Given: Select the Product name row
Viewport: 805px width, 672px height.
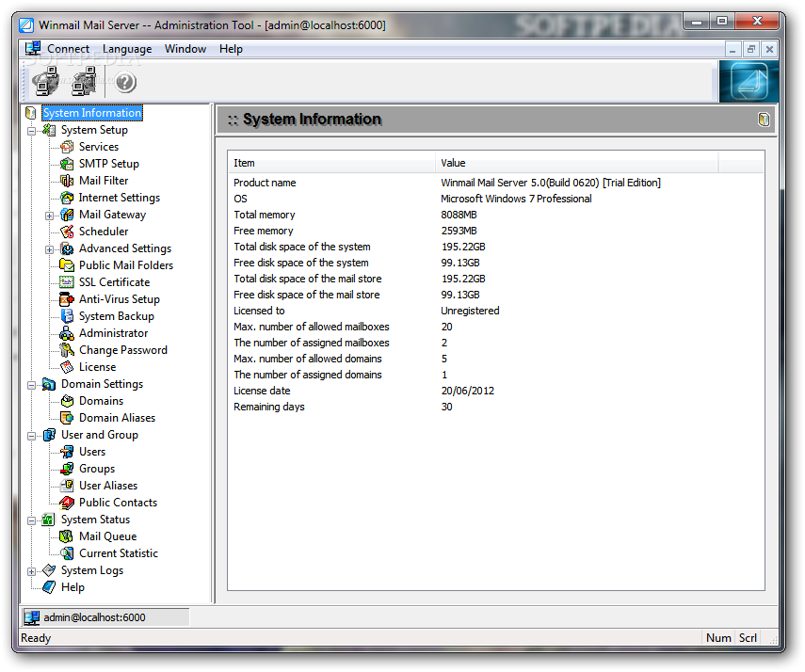Looking at the screenshot, I should [495, 183].
